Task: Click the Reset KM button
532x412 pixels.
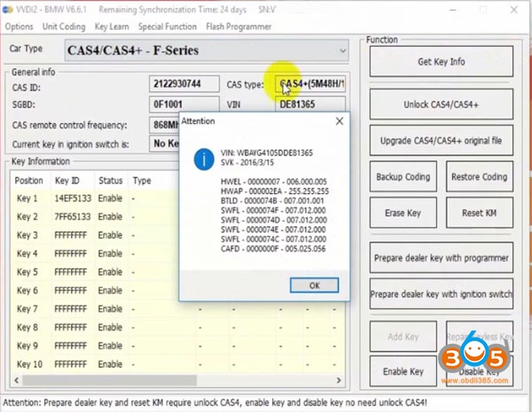Action: [480, 213]
